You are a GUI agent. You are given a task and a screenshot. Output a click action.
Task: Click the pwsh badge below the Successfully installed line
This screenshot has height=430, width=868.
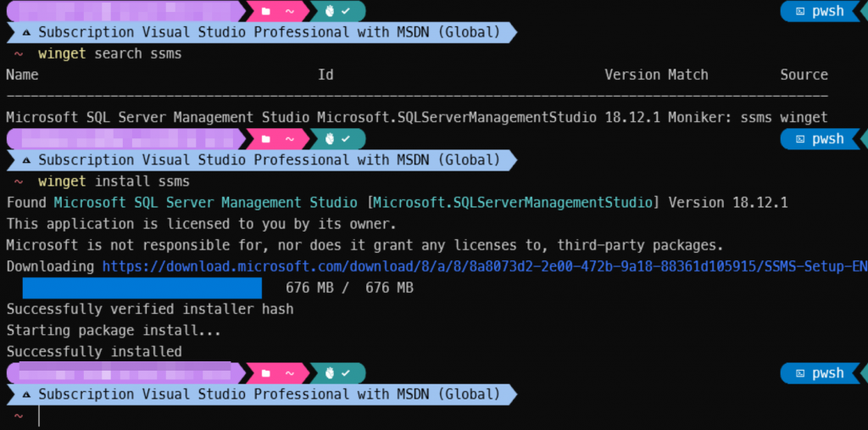(820, 373)
